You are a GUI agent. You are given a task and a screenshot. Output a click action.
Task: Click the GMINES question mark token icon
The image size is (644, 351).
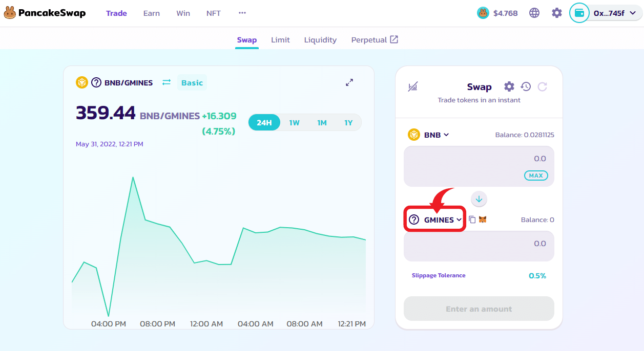pos(414,220)
